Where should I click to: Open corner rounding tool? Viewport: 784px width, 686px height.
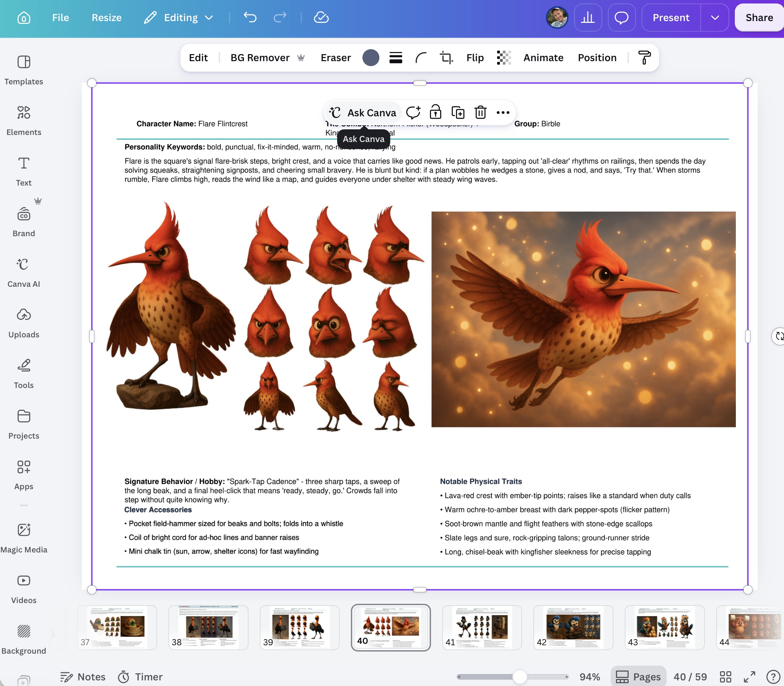click(421, 58)
